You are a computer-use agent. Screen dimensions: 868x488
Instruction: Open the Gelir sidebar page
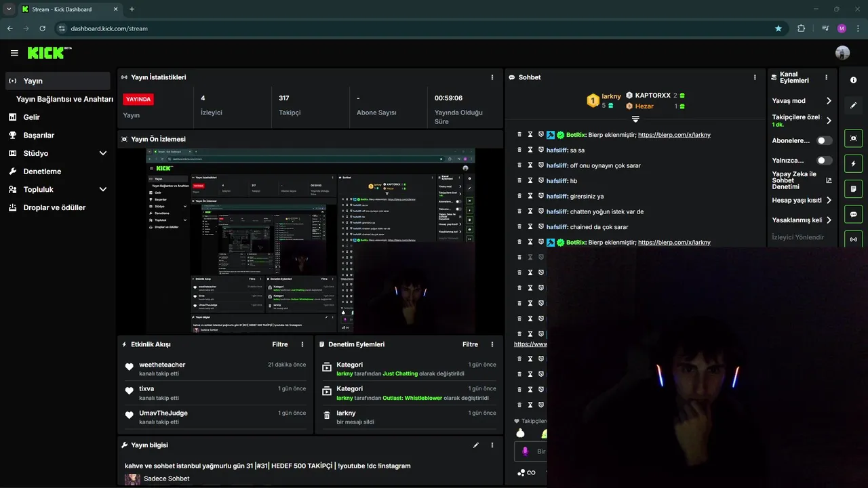coord(58,117)
